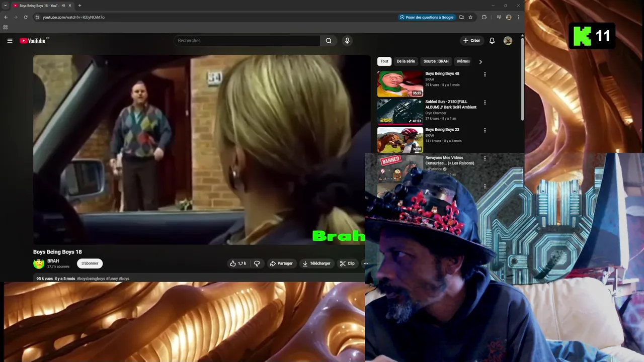This screenshot has width=644, height=362.
Task: Click the Télécharger button
Action: click(316, 263)
